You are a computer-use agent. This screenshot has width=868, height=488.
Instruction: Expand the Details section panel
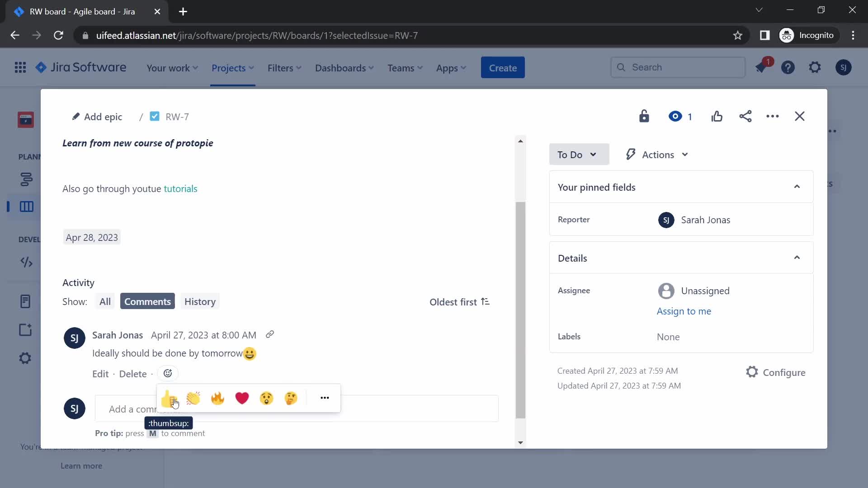797,258
